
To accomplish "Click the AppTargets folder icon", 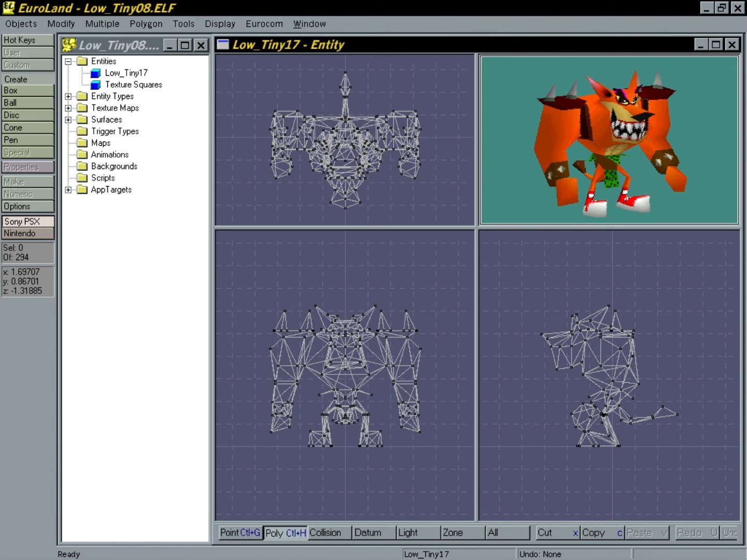I will (x=82, y=190).
